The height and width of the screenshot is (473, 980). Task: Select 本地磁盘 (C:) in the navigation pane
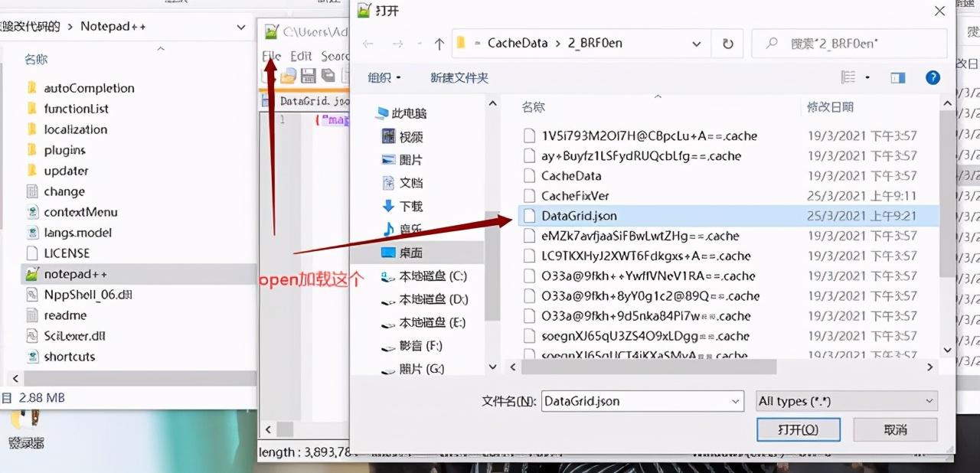click(x=424, y=276)
